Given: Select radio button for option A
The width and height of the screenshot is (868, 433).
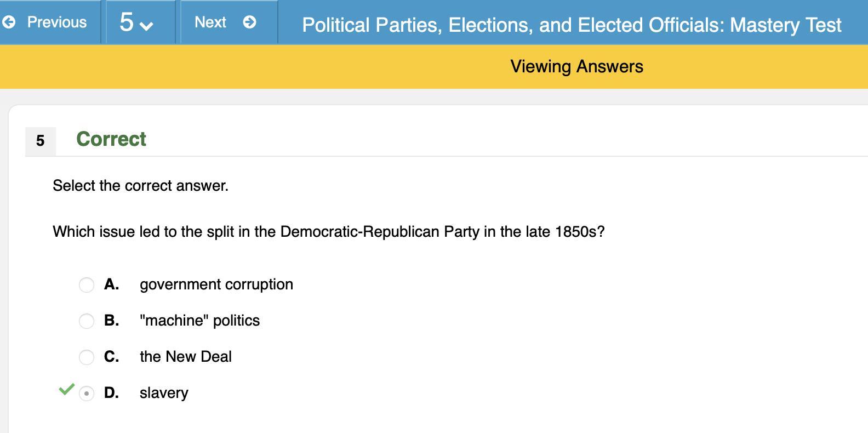Looking at the screenshot, I should point(87,284).
